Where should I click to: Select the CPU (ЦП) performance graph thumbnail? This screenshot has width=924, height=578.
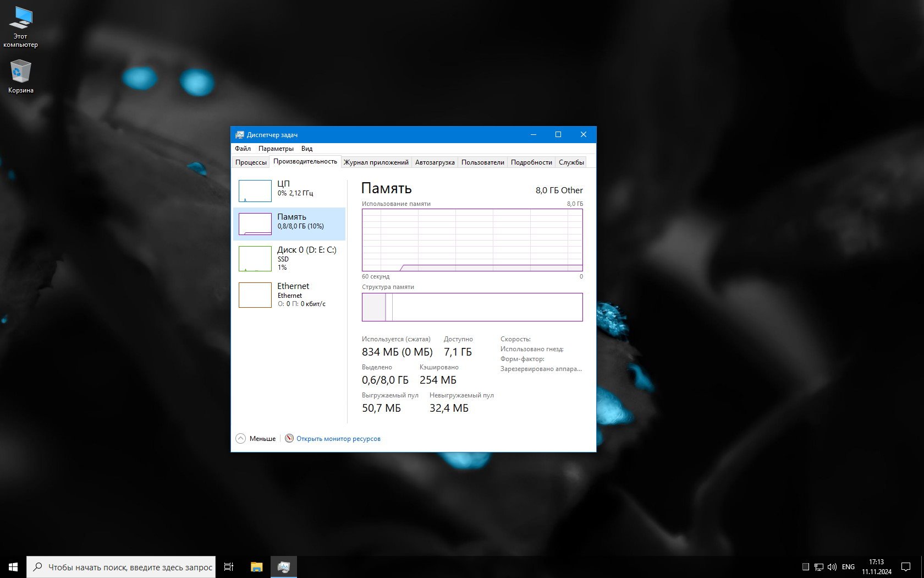pyautogui.click(x=255, y=191)
